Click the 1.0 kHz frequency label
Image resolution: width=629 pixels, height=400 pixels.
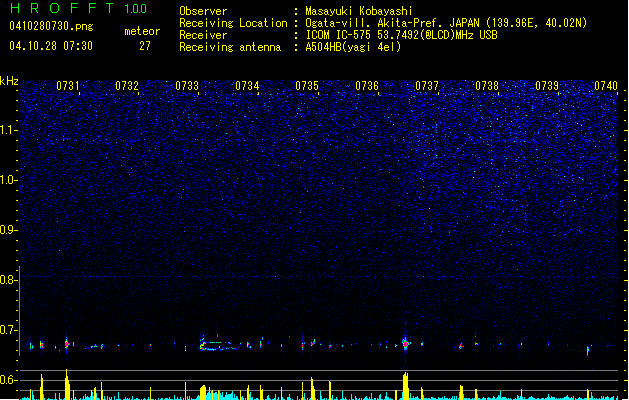tap(8, 180)
